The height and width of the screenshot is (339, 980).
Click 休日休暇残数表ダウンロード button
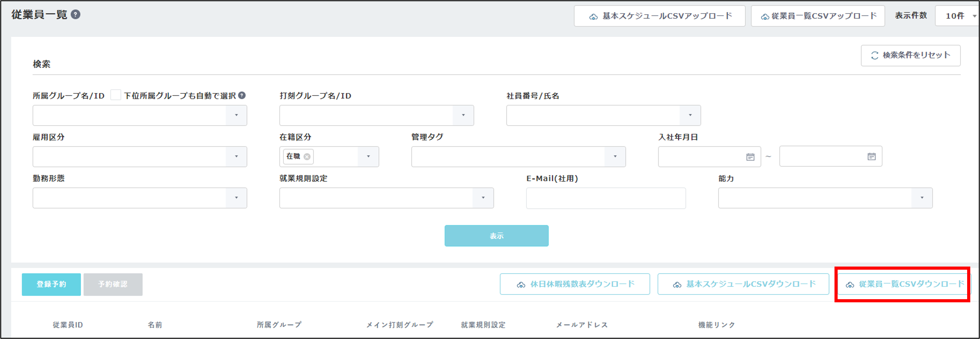pos(575,284)
